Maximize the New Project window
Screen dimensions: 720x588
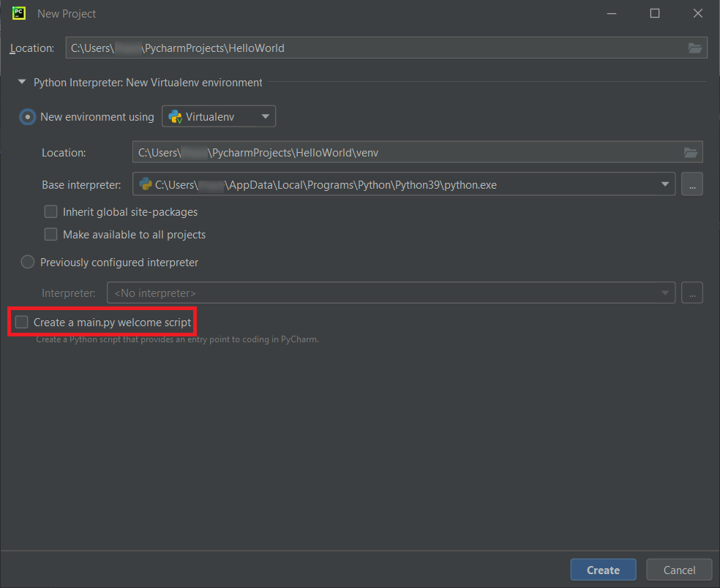click(x=655, y=13)
